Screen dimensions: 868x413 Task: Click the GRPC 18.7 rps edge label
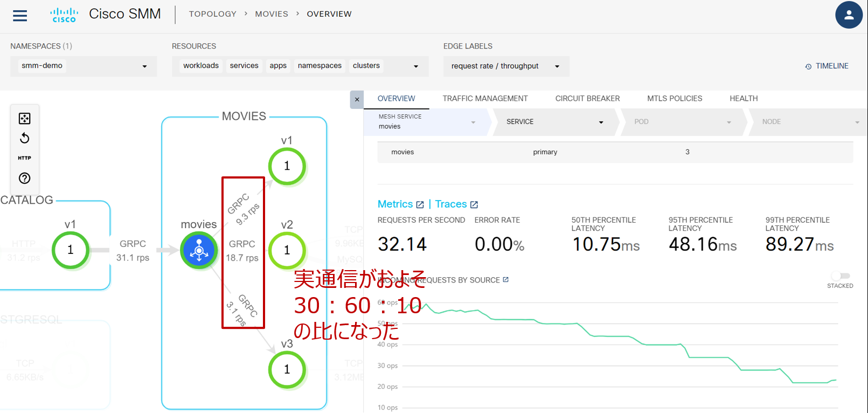(242, 251)
